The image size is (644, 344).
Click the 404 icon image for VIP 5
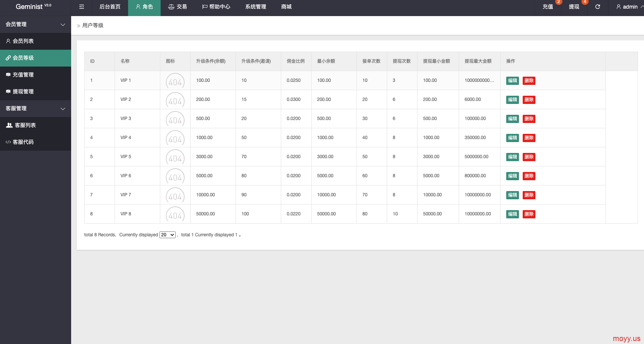coord(175,157)
